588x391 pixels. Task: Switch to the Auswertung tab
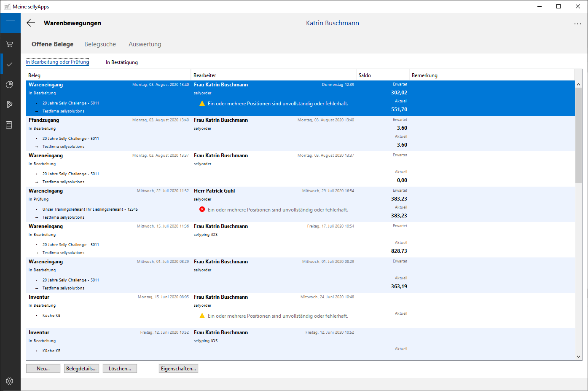coord(145,44)
